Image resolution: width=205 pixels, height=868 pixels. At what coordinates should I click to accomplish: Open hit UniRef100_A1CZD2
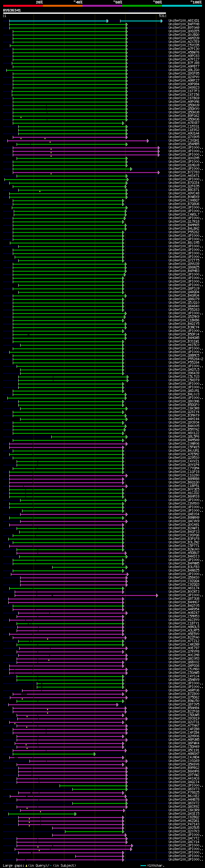point(184,493)
